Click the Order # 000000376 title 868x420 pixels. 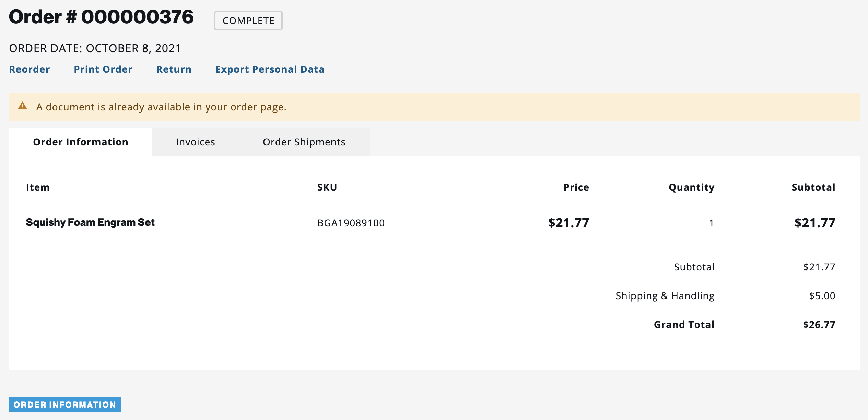pyautogui.click(x=101, y=17)
